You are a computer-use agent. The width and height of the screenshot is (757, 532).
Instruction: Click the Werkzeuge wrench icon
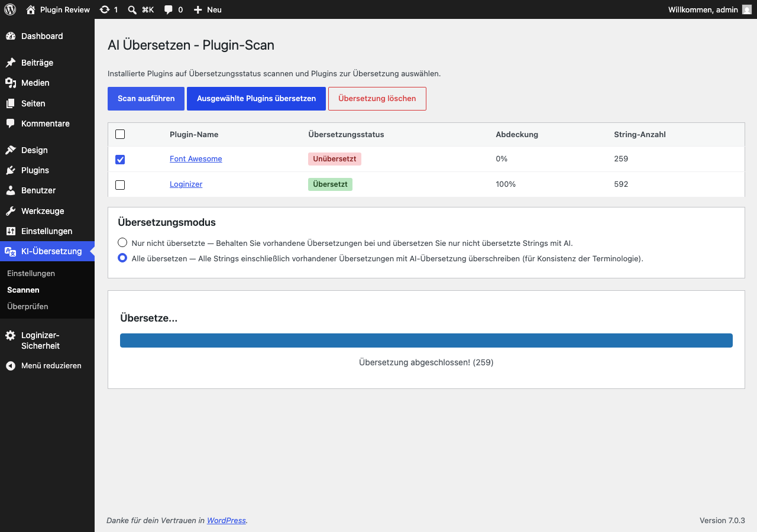11,211
